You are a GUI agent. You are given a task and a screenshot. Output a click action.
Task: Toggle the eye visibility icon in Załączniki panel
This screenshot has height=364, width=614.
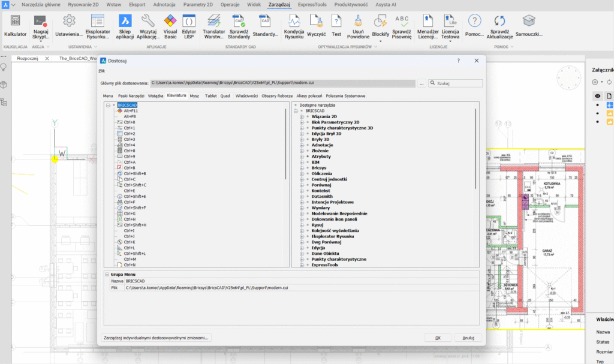tap(597, 96)
